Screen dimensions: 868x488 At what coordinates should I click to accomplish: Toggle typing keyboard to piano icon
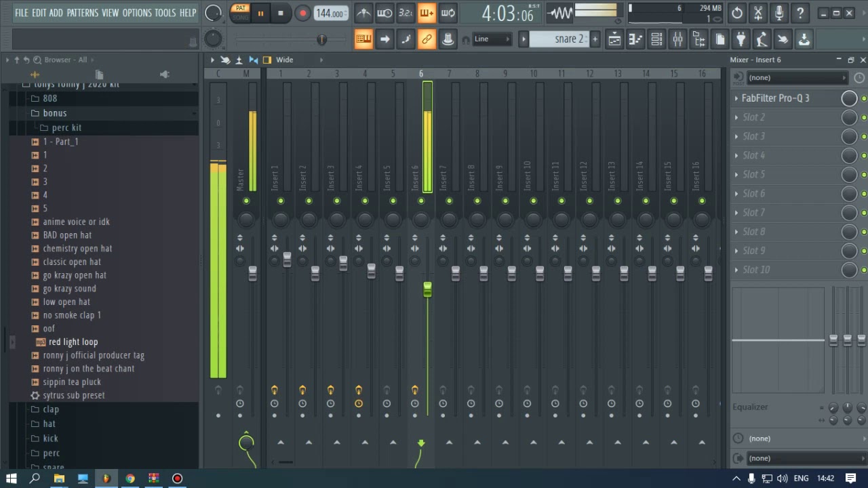pyautogui.click(x=363, y=39)
